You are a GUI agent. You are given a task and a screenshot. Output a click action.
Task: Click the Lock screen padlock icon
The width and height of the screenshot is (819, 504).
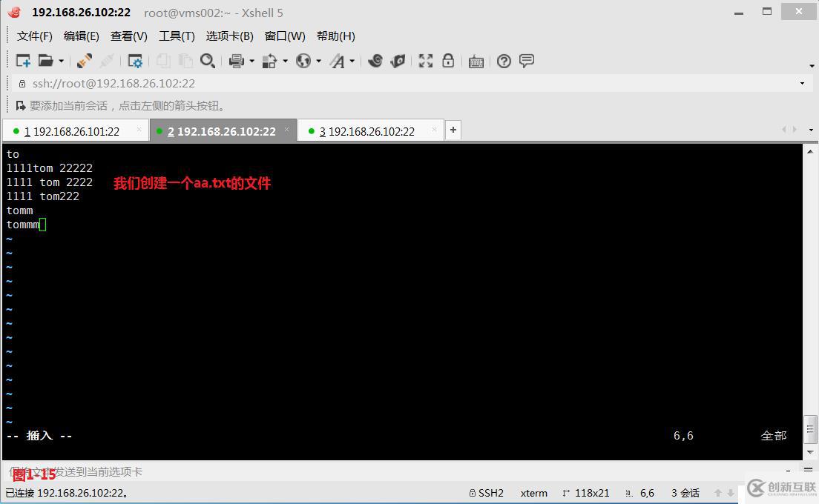448,61
